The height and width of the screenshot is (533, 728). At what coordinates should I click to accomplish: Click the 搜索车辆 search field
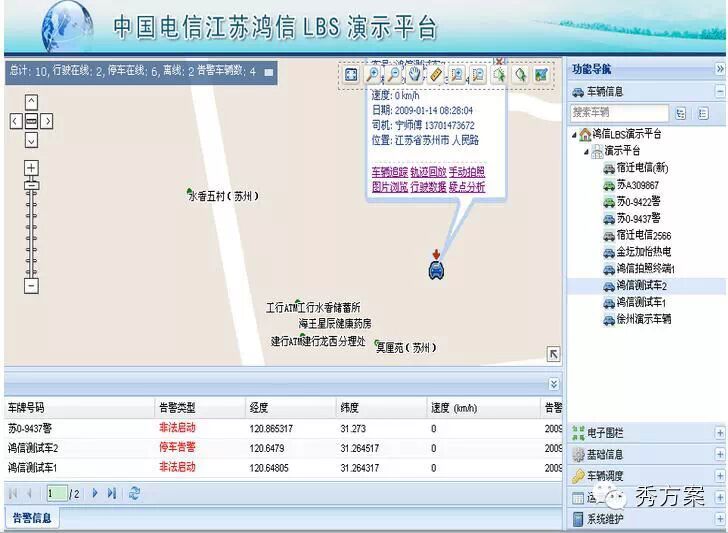(x=619, y=112)
